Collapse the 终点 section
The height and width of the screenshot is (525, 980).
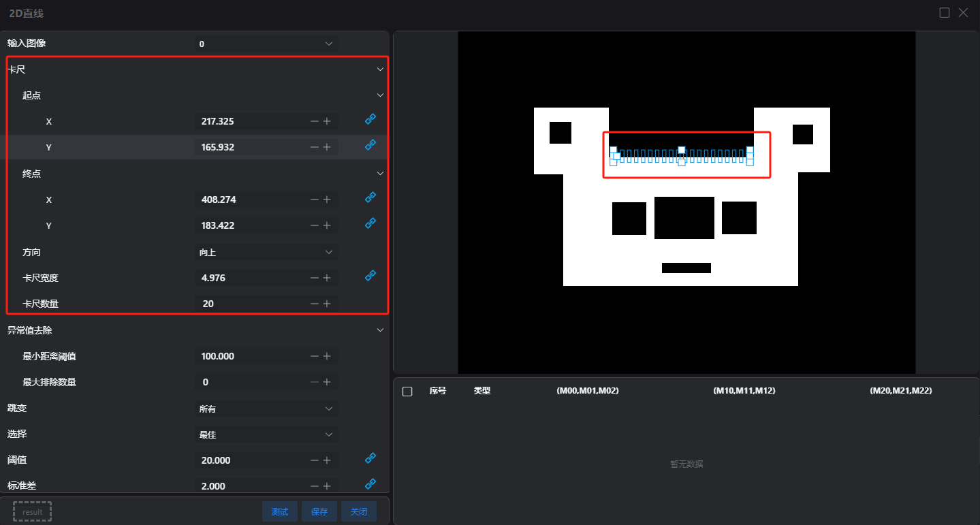[x=381, y=174]
